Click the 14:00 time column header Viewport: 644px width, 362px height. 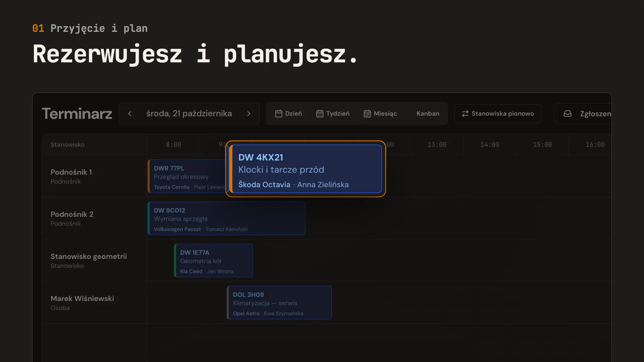tap(490, 144)
